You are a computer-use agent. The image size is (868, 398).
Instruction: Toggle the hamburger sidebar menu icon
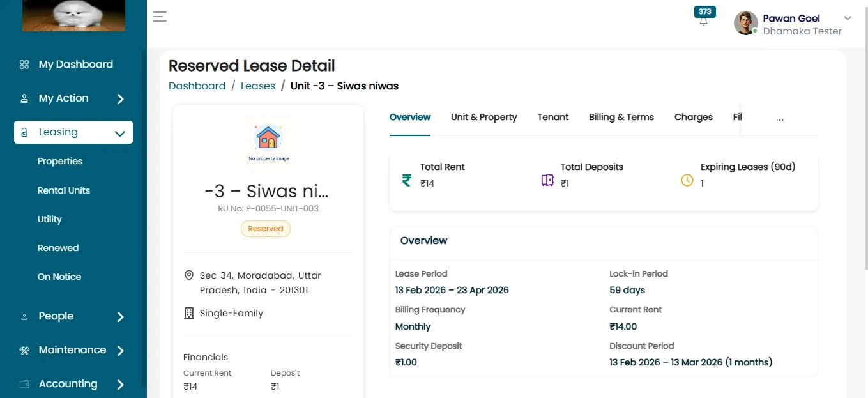(x=160, y=17)
